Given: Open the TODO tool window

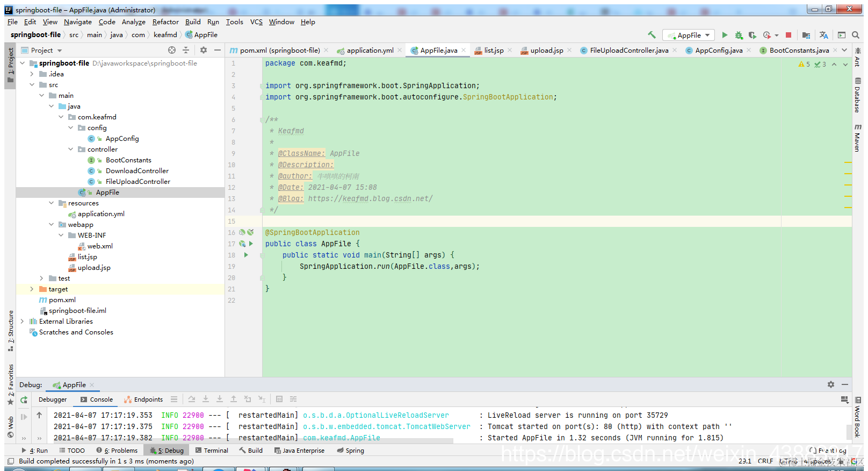Looking at the screenshot, I should (72, 451).
